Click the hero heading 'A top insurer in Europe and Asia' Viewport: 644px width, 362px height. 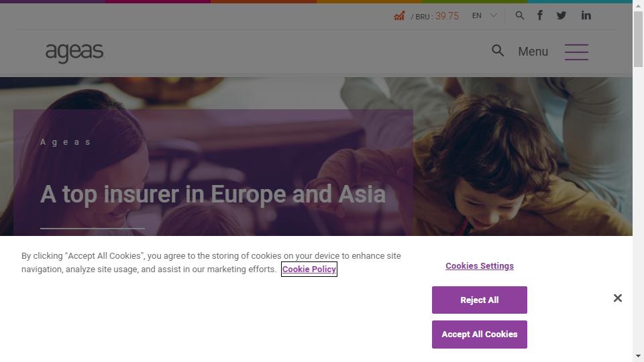point(213,194)
